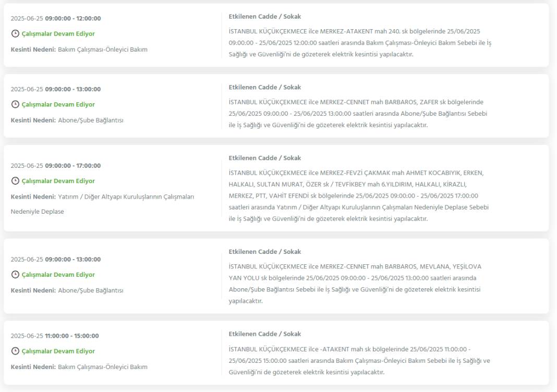The height and width of the screenshot is (392, 557).
Task: Click the "Kesinti Nedeni: Abone/Şube Bağlantısı" in the second card
Action: pos(67,120)
